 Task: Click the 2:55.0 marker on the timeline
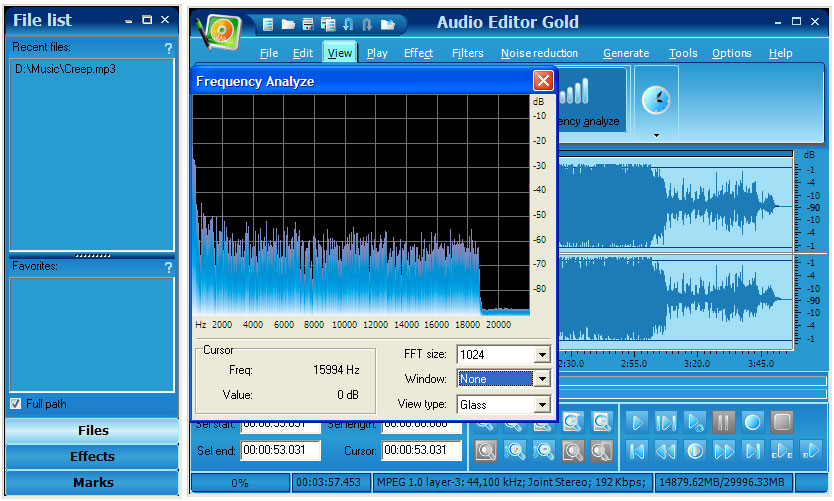tap(633, 364)
